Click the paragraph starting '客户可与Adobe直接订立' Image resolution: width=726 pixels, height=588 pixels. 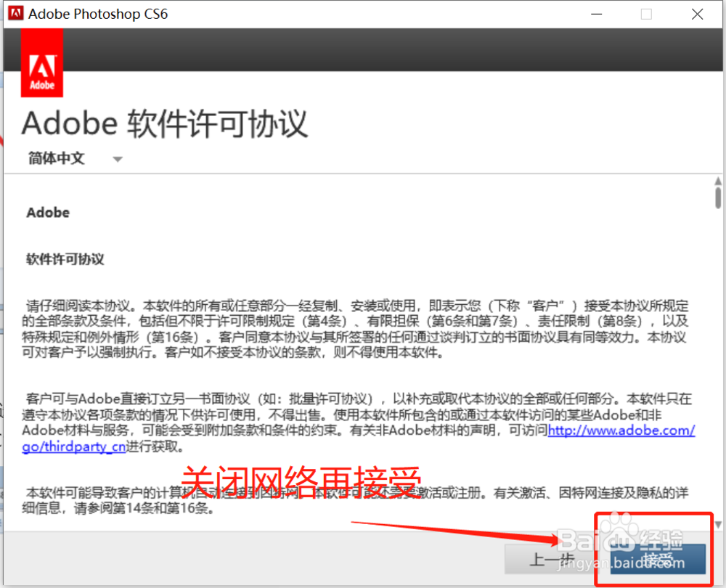point(359,422)
